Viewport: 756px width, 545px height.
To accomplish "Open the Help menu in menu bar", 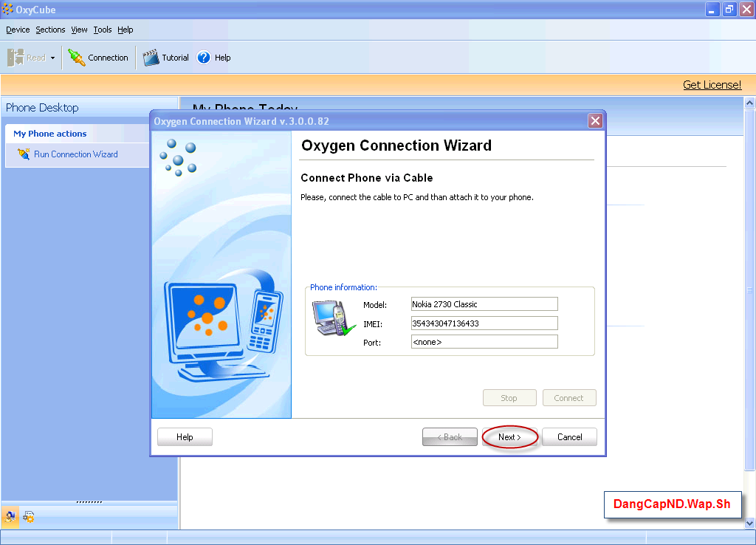I will (x=126, y=30).
